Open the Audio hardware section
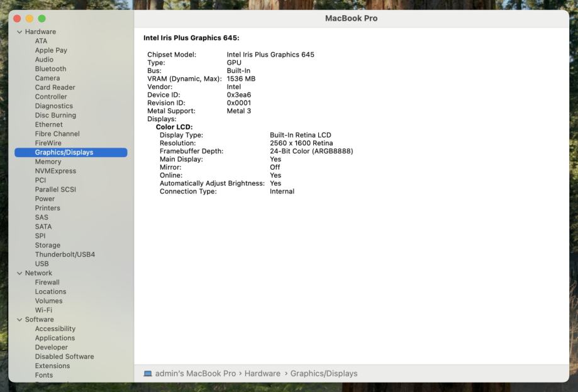The height and width of the screenshot is (392, 578). click(x=44, y=60)
